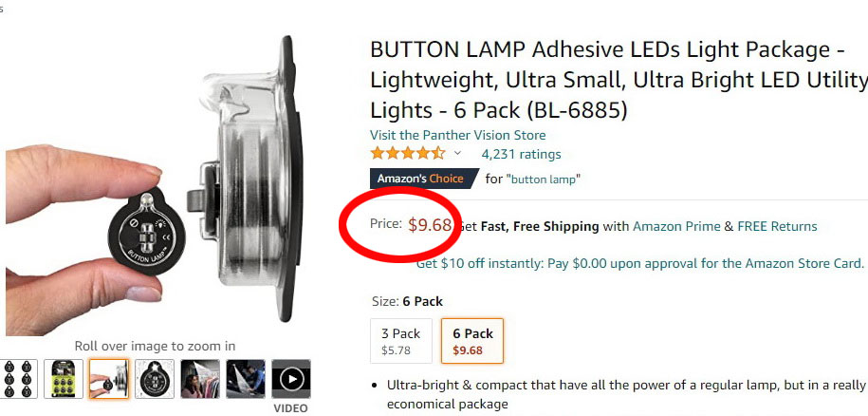Visit the Panther Vision Store
This screenshot has width=868, height=416.
(457, 135)
